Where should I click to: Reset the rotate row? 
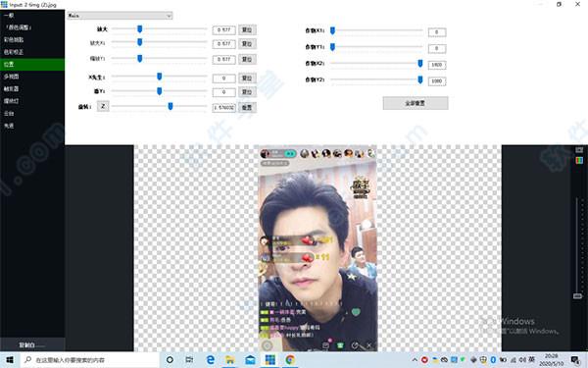(x=247, y=107)
